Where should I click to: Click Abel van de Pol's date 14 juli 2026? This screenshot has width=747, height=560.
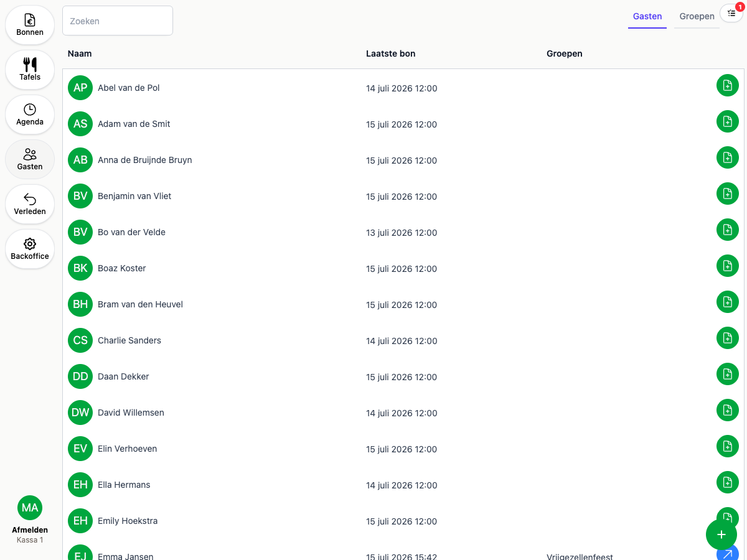pos(402,88)
